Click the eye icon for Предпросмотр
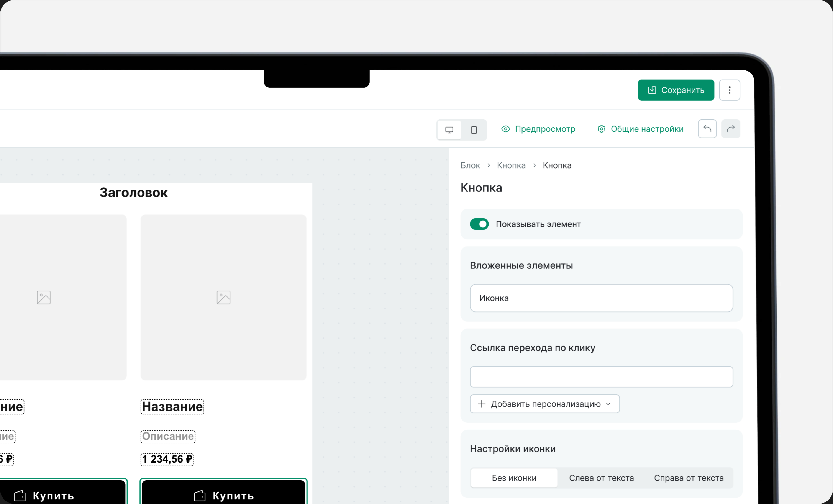The height and width of the screenshot is (504, 833). [505, 129]
